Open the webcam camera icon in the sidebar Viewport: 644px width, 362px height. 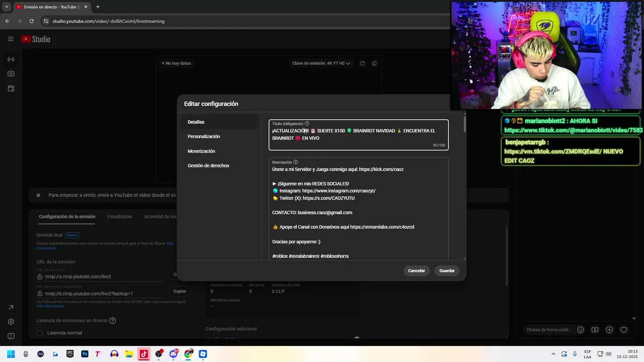(x=11, y=73)
